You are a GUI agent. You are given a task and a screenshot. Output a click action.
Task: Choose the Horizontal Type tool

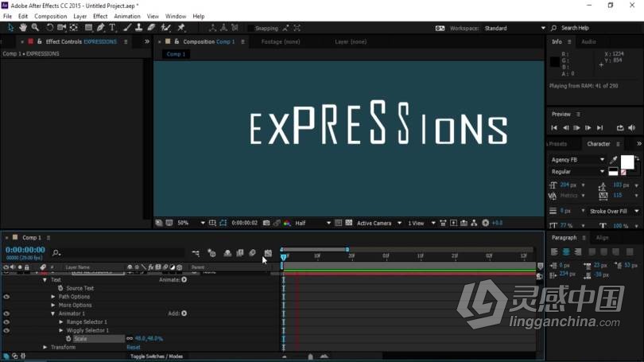[x=112, y=28]
